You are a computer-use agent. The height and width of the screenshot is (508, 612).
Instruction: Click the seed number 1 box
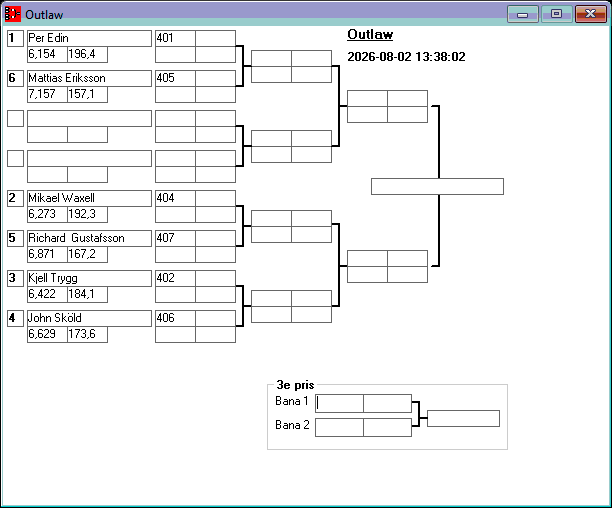[x=16, y=38]
